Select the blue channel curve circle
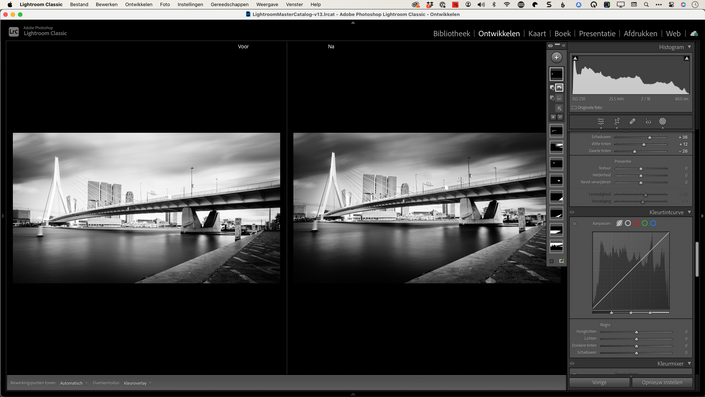Screen dimensions: 705x397 click(x=653, y=223)
